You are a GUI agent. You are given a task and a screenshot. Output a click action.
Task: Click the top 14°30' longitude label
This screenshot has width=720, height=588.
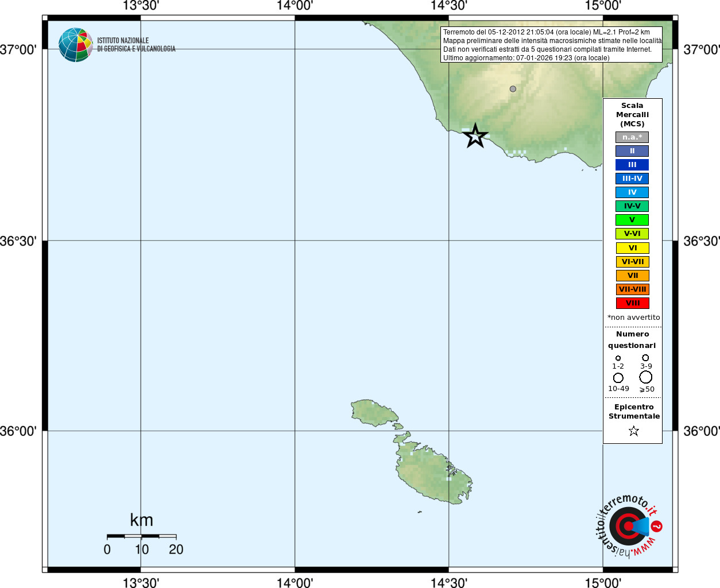[x=449, y=6]
